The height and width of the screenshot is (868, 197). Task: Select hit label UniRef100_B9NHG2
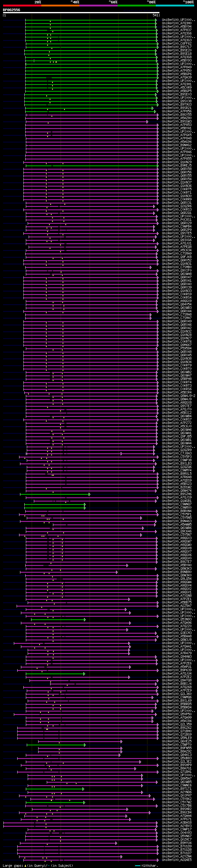[177, 145]
